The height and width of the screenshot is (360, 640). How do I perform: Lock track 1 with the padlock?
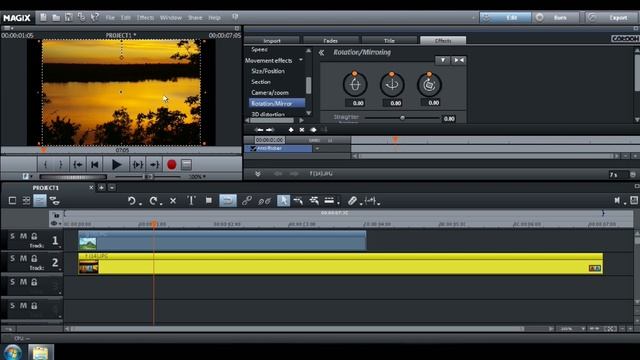(x=35, y=236)
